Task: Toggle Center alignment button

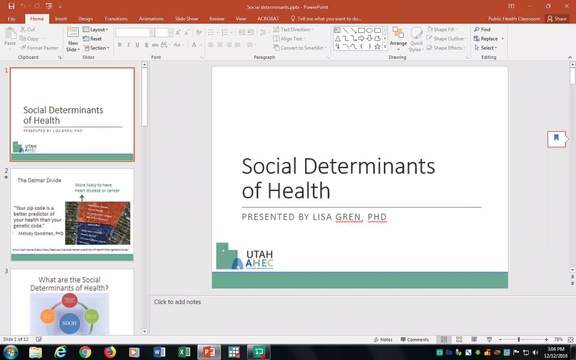Action: [x=220, y=45]
